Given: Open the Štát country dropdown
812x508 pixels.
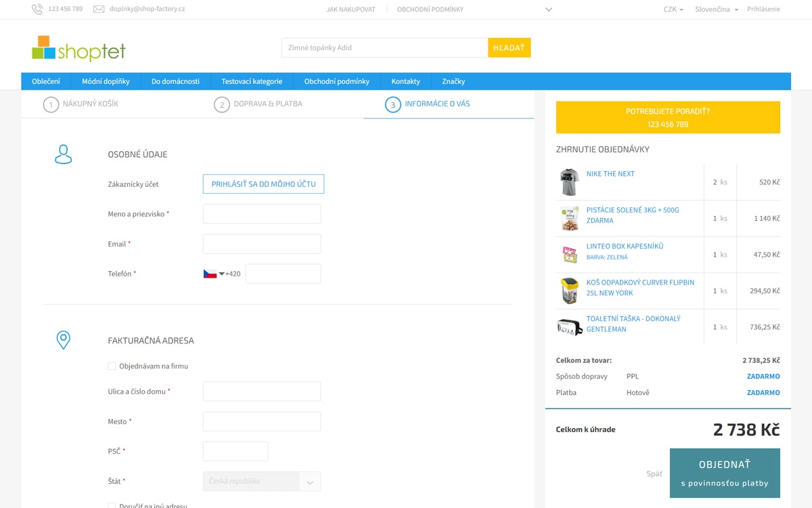Looking at the screenshot, I should pos(262,482).
